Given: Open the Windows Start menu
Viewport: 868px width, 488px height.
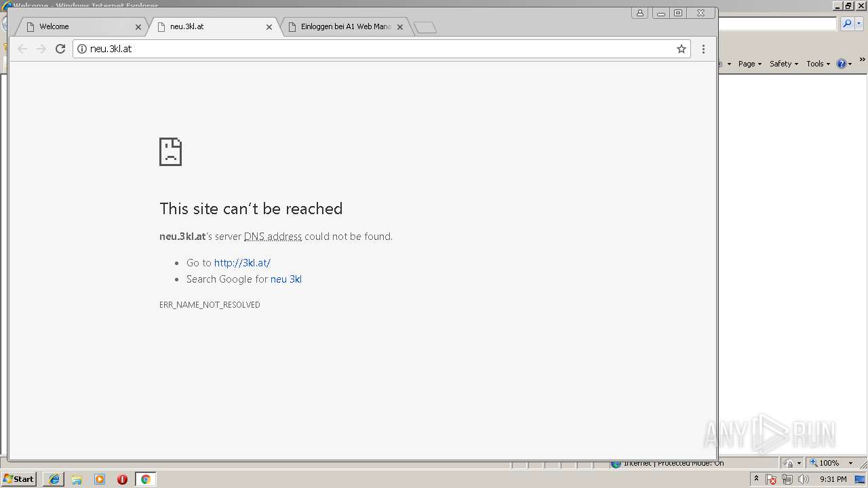Looking at the screenshot, I should (19, 479).
